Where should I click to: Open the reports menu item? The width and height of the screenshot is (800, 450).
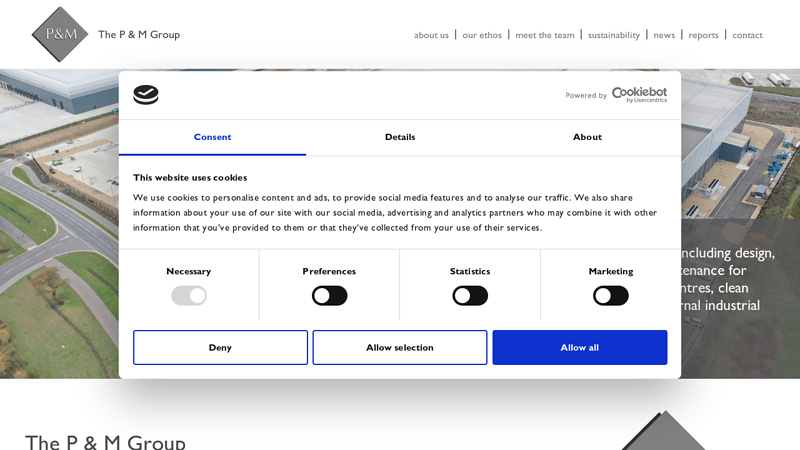(x=704, y=35)
